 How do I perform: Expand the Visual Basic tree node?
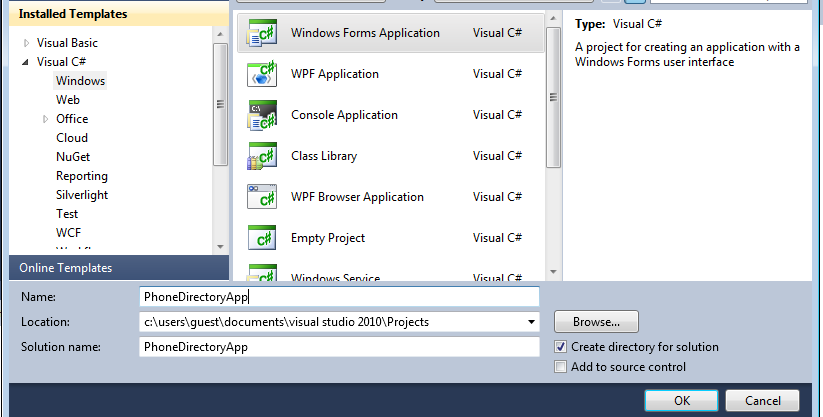26,43
